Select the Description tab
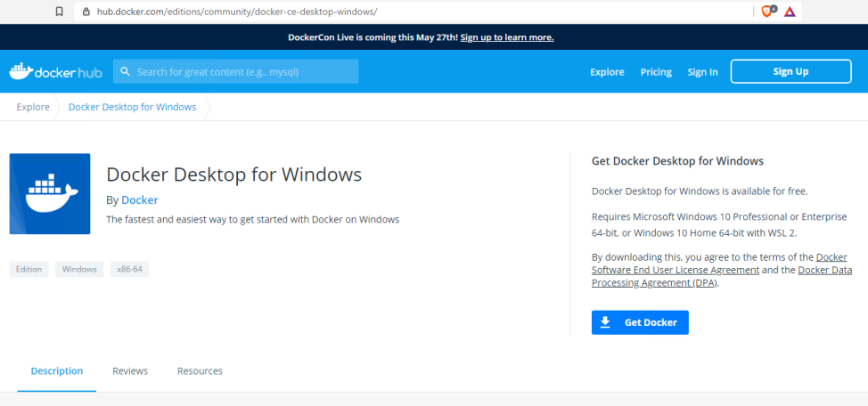The image size is (868, 406). pyautogui.click(x=57, y=370)
